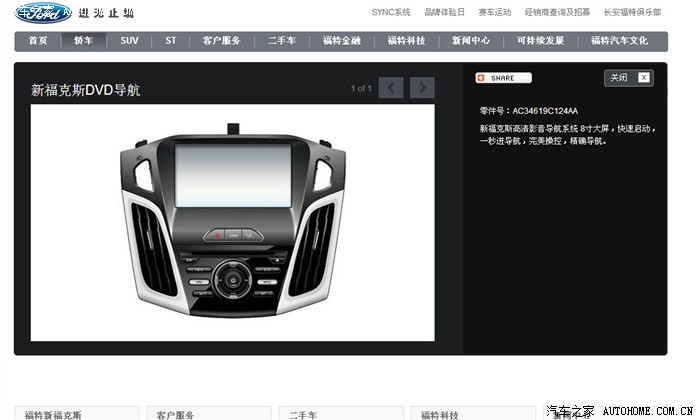Open 客户服务 in the navigation bar

click(221, 41)
